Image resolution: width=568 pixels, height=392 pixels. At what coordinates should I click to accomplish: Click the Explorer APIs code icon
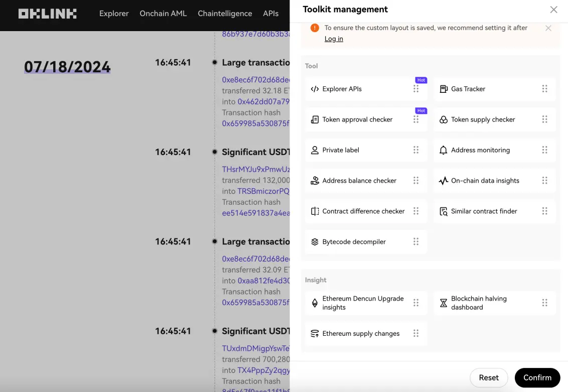[x=315, y=89]
